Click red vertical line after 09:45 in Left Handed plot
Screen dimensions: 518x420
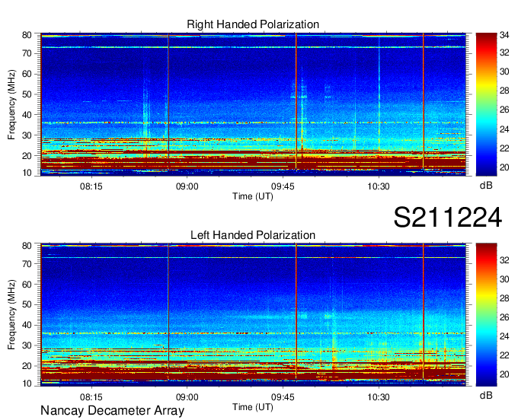coord(296,312)
